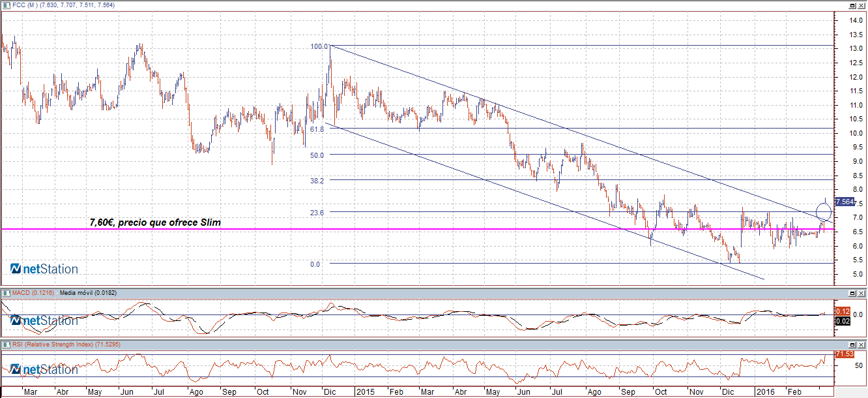This screenshot has height=398, width=868.
Task: Click the MACD panel icon
Action: pyautogui.click(x=6, y=293)
